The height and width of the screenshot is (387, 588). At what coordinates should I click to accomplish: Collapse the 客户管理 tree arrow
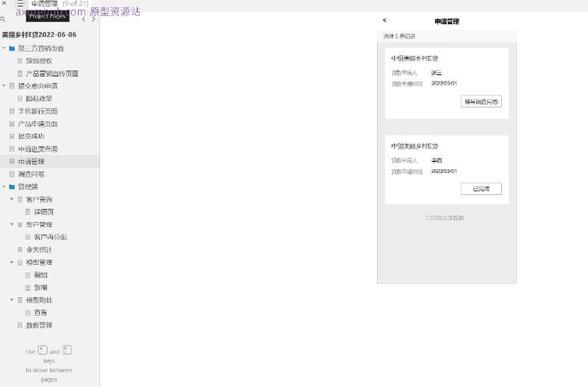(x=12, y=224)
